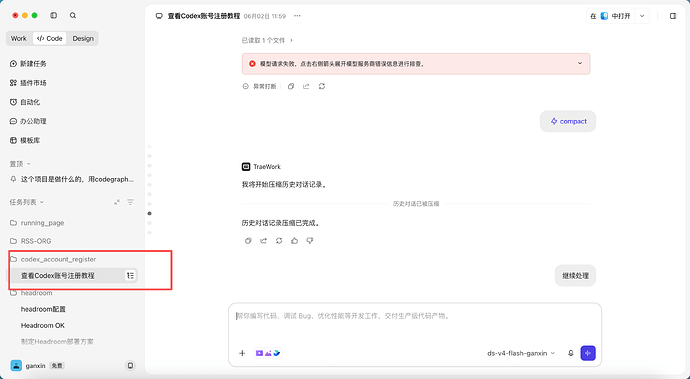Give the reply a thumbs up

(294, 241)
